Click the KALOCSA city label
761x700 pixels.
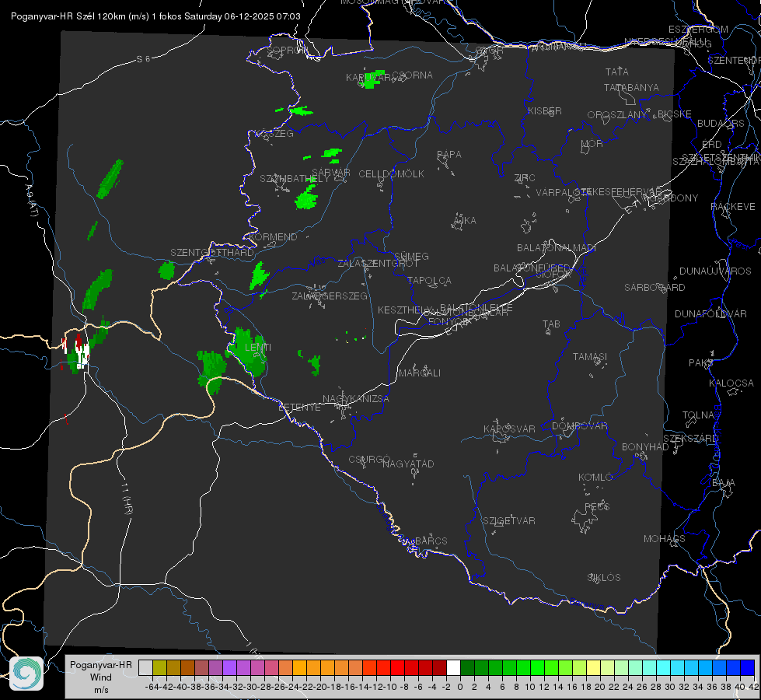(731, 383)
